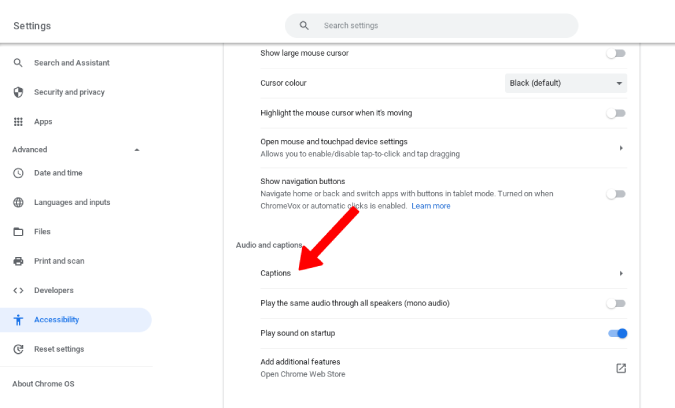
Task: Click the Audio and captions heading
Action: 269,245
